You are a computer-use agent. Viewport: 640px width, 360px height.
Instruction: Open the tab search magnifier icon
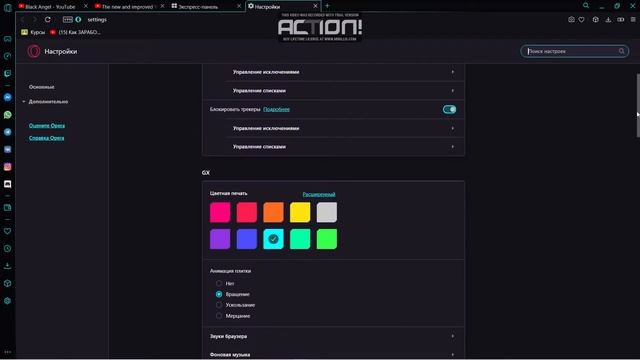click(586, 6)
